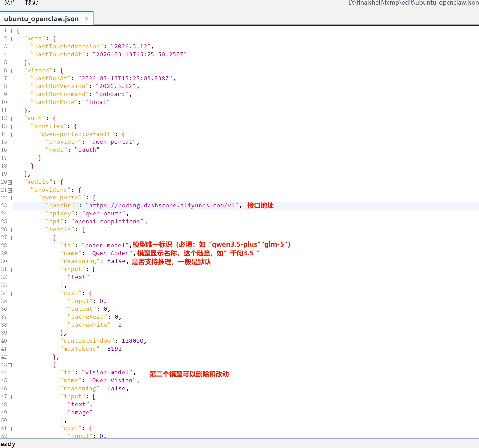Fold the "auth" section on line 12
Image resolution: width=479 pixels, height=448 pixels.
pyautogui.click(x=10, y=119)
